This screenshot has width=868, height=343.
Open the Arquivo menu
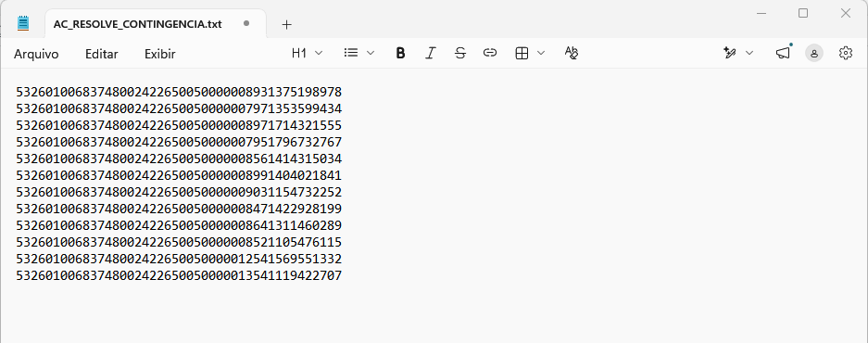click(36, 54)
